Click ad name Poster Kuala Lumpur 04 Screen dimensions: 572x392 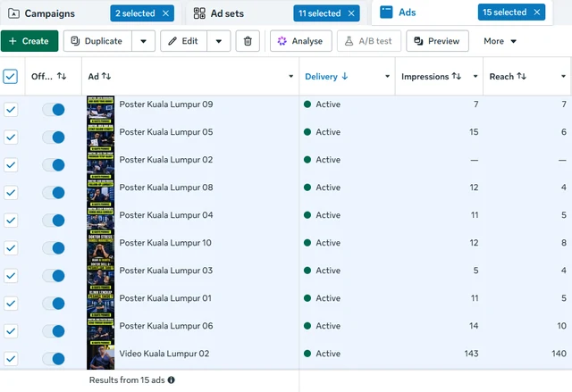pyautogui.click(x=166, y=215)
